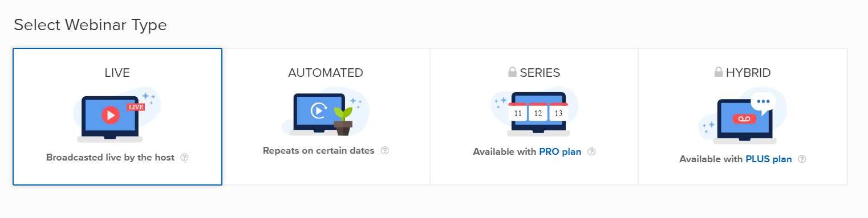The height and width of the screenshot is (218, 868).
Task: Click the red LIVE badge on laptop
Action: pos(136,107)
